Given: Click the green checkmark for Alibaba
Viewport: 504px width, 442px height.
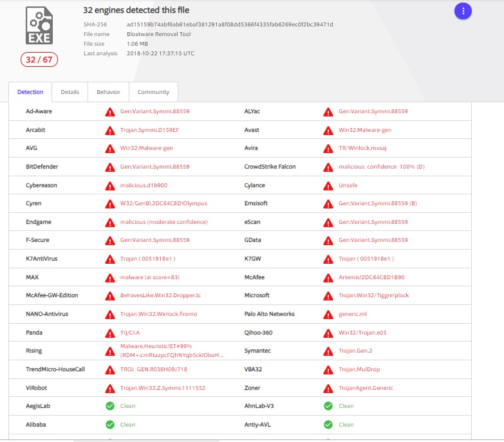Looking at the screenshot, I should (110, 425).
